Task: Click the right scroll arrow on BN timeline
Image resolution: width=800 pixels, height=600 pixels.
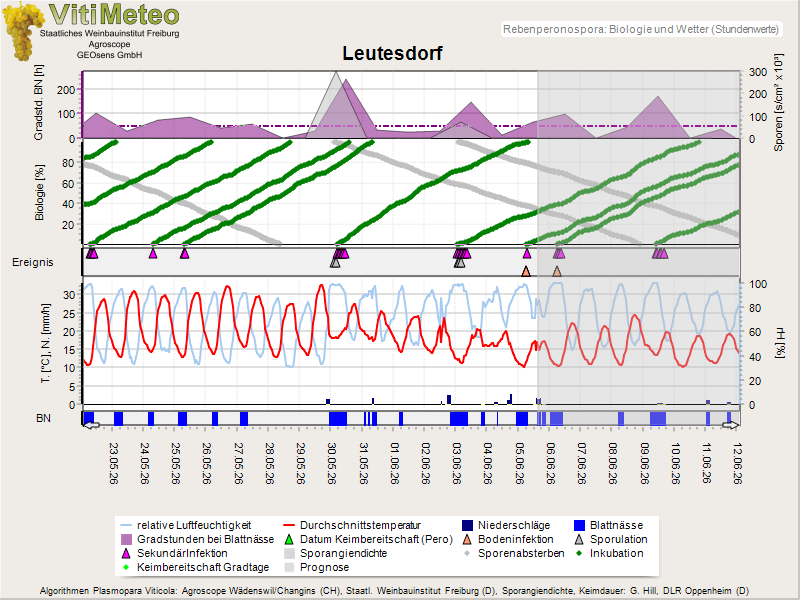Action: tap(730, 425)
